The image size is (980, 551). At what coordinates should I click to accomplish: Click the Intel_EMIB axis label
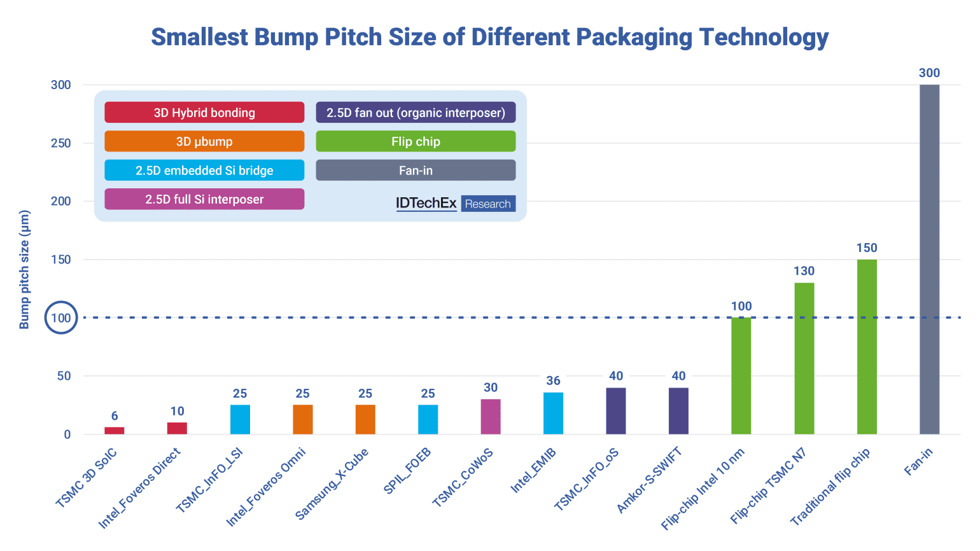point(533,470)
